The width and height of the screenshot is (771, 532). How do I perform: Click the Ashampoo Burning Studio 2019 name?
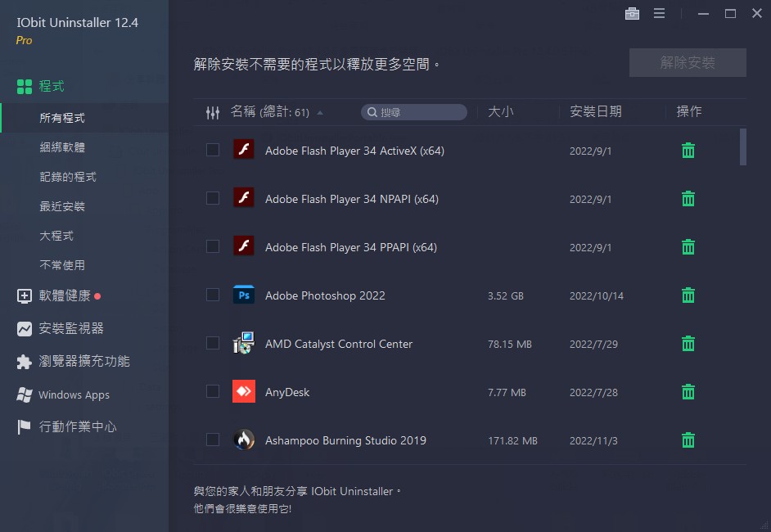click(x=345, y=440)
